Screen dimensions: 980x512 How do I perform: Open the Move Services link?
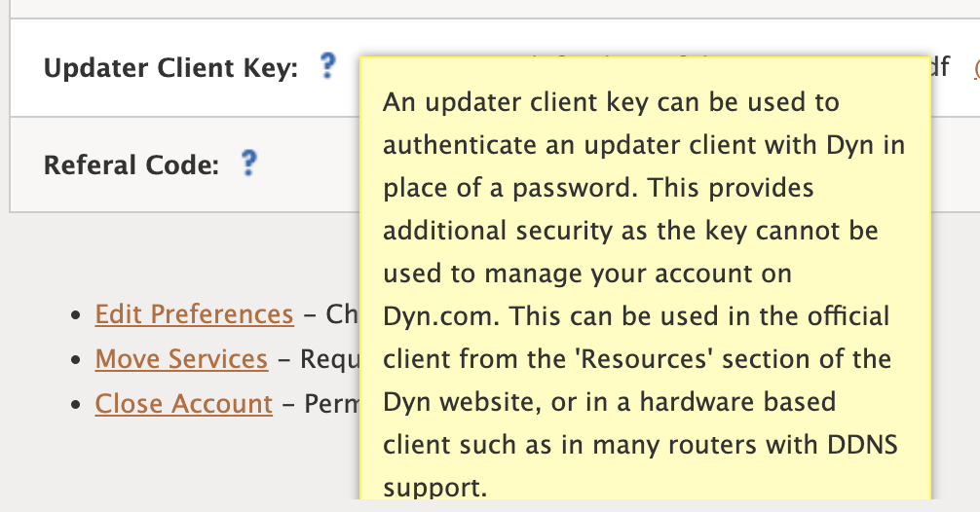point(181,359)
